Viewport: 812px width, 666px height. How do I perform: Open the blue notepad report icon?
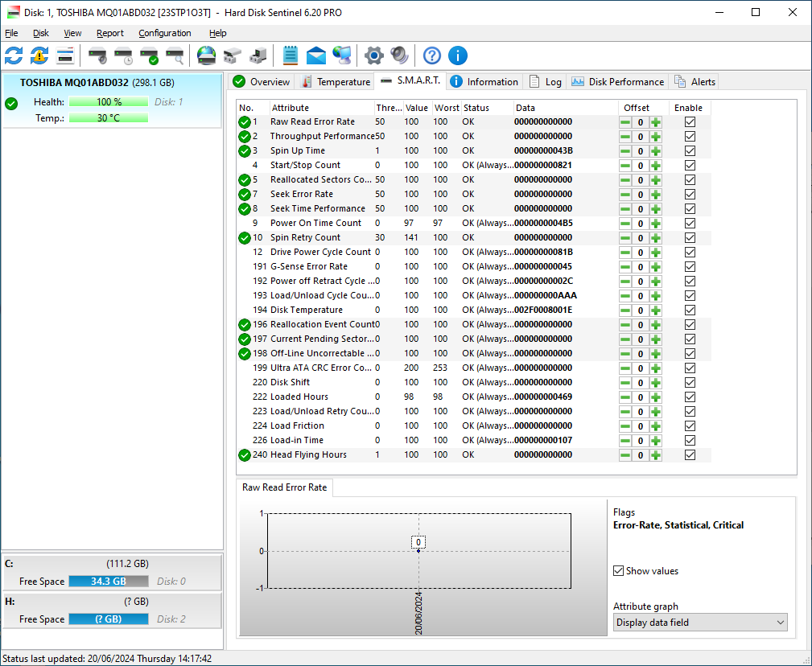(291, 55)
